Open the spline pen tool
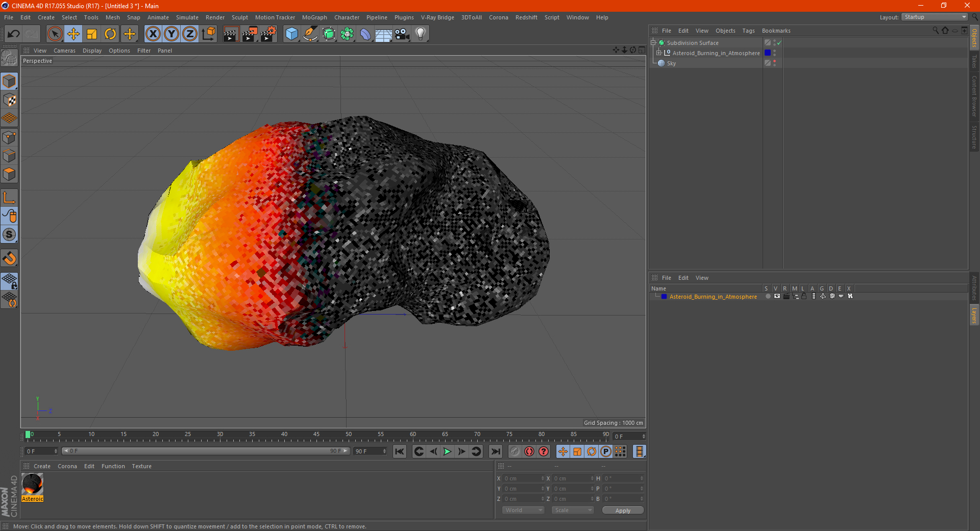This screenshot has height=531, width=980. point(310,34)
